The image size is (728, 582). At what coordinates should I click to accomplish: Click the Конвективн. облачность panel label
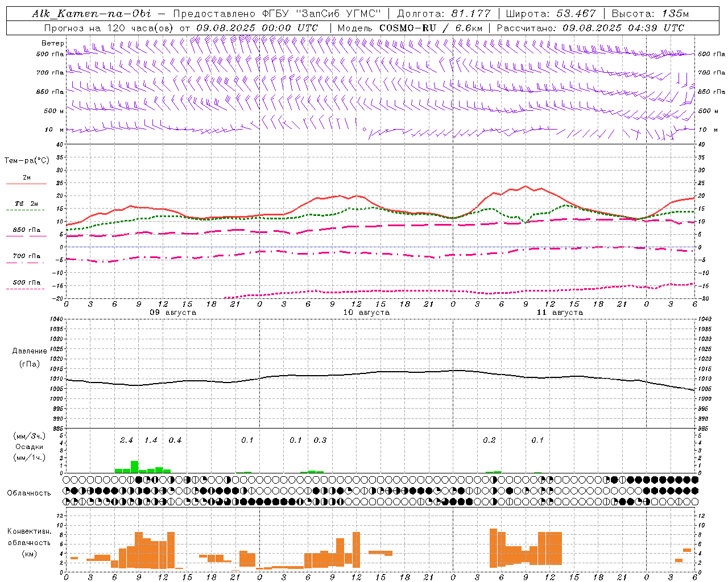coord(29,537)
